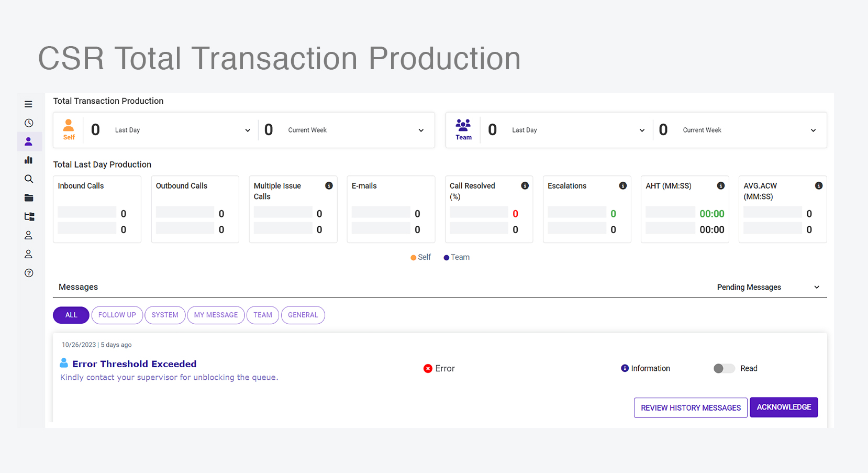This screenshot has width=868, height=473.
Task: Click the green 0 Escalations value
Action: click(614, 214)
